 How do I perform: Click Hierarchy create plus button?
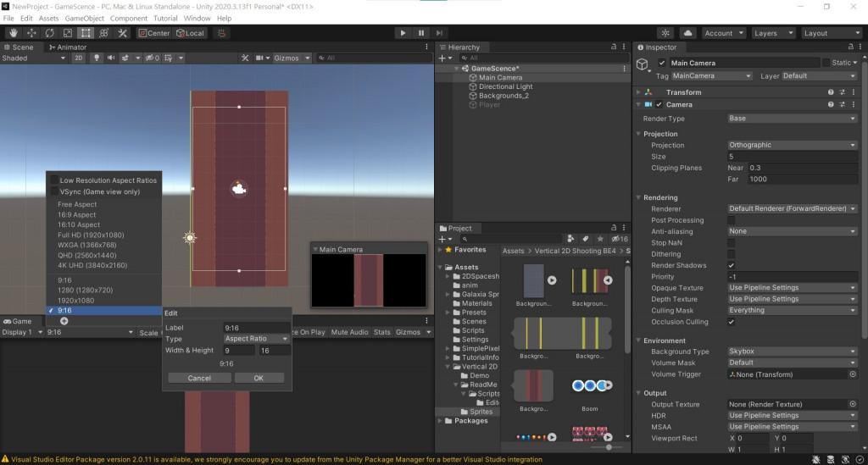(x=444, y=58)
